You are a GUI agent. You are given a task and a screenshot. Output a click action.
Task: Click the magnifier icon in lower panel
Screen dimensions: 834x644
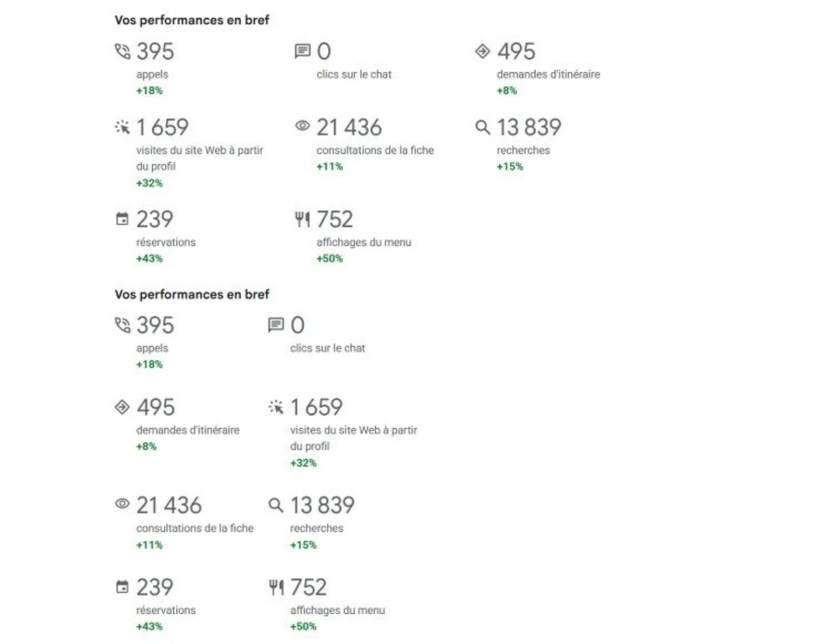[x=275, y=505]
